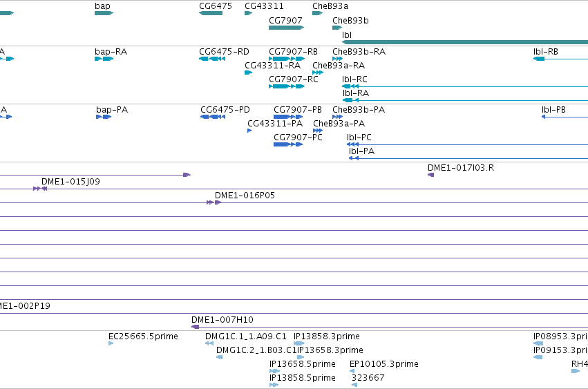Click the lbl-RB label text

tap(546, 51)
